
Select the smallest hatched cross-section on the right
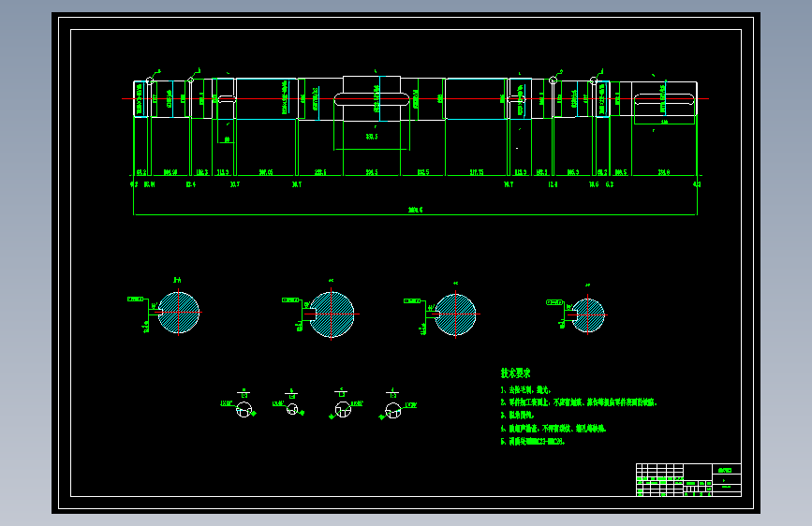[587, 314]
